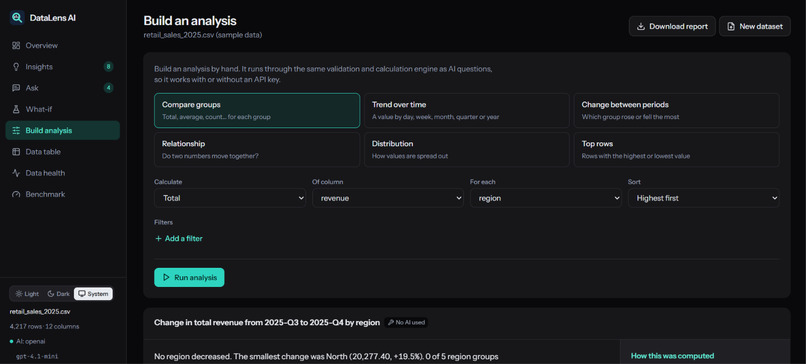
Task: Click the Filters label
Action: pyautogui.click(x=163, y=223)
